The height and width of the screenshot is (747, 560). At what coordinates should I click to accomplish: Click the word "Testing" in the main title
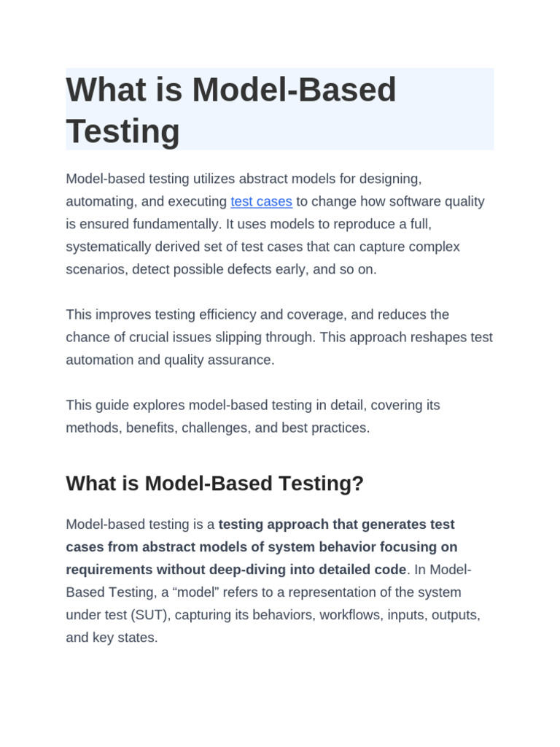click(x=122, y=131)
